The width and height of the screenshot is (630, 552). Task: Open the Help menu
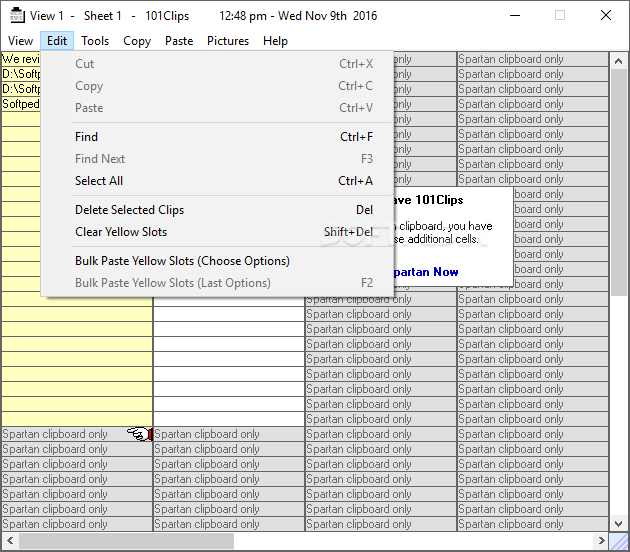click(x=275, y=41)
